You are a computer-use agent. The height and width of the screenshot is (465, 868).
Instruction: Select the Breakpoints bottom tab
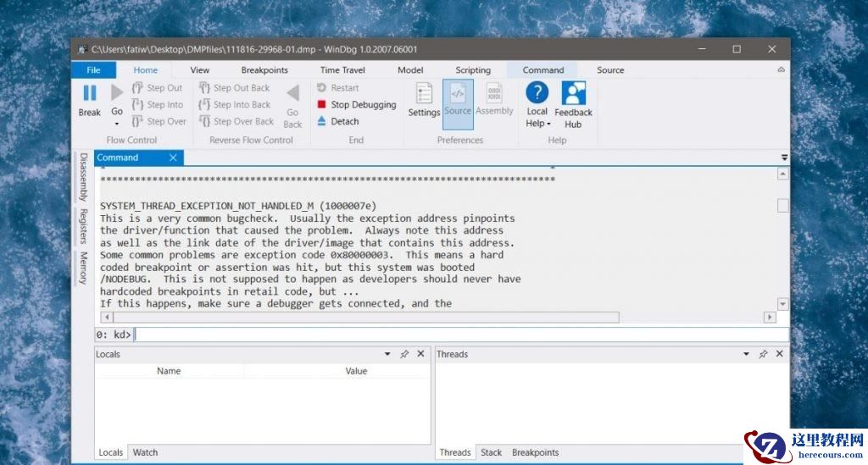click(x=536, y=452)
